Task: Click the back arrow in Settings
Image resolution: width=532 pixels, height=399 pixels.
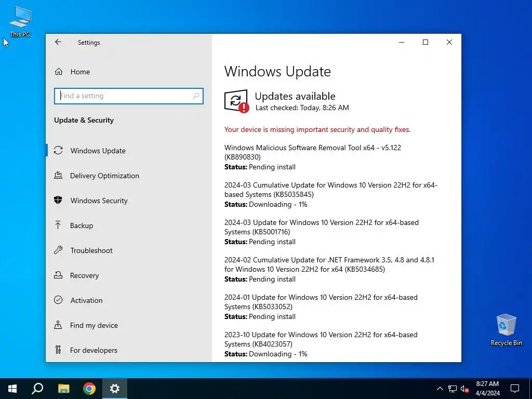Action: point(58,42)
